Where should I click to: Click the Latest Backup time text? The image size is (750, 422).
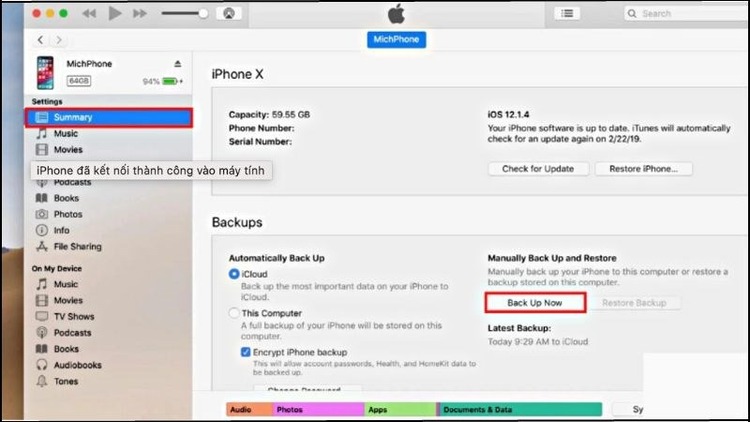coord(538,342)
